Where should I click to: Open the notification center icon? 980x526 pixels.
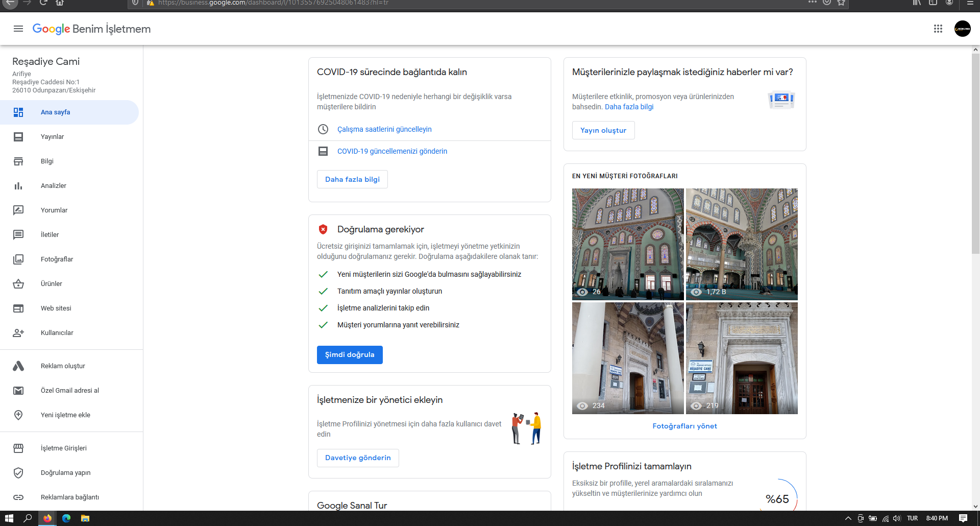[x=963, y=518]
